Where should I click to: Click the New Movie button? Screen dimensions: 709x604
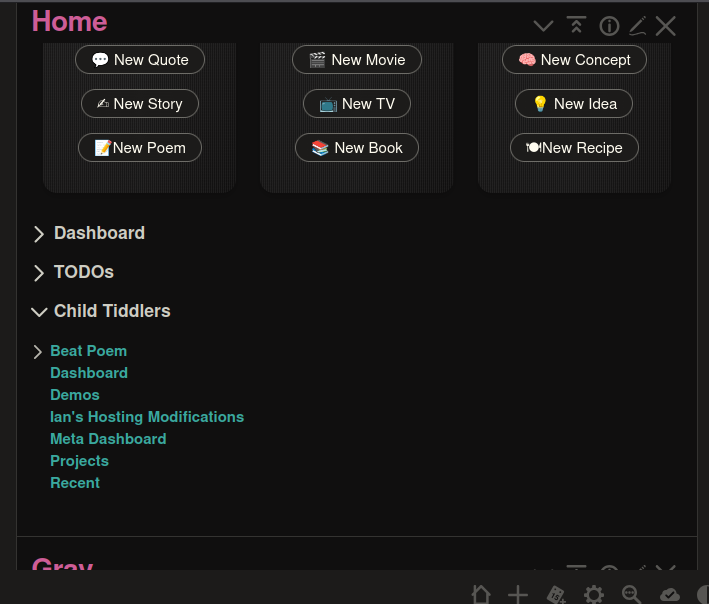(x=357, y=60)
